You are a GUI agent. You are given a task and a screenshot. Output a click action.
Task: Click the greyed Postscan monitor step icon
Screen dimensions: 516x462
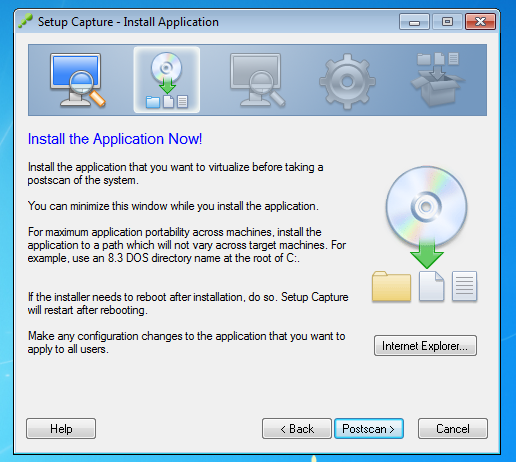click(257, 80)
